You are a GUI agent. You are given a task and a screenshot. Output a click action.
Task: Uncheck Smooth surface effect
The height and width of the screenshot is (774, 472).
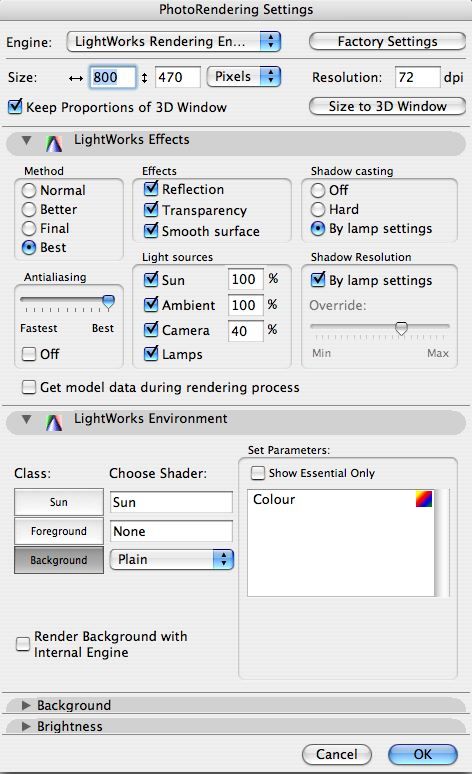(x=151, y=231)
